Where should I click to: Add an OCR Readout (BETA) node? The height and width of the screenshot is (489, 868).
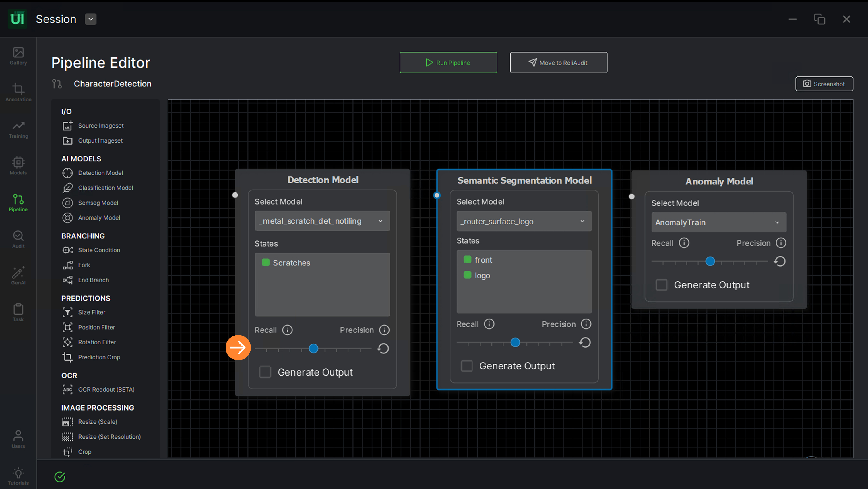pos(106,390)
